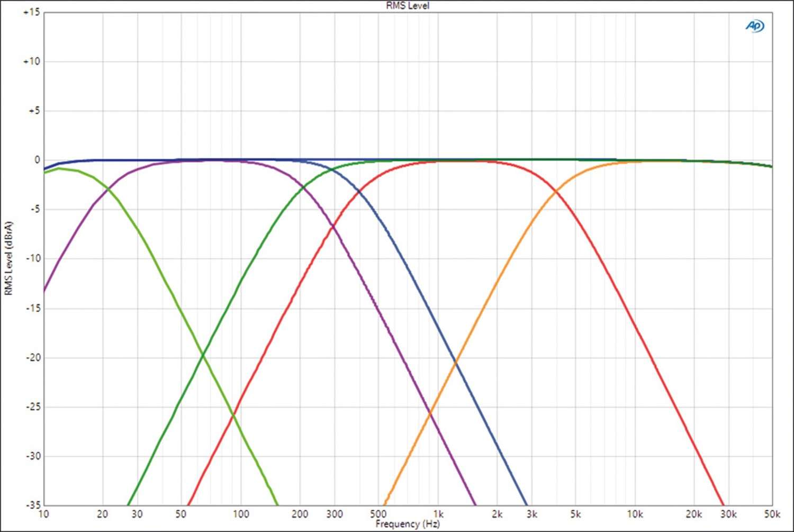The width and height of the screenshot is (794, 532).
Task: Click the 1k frequency tick label
Action: [438, 514]
